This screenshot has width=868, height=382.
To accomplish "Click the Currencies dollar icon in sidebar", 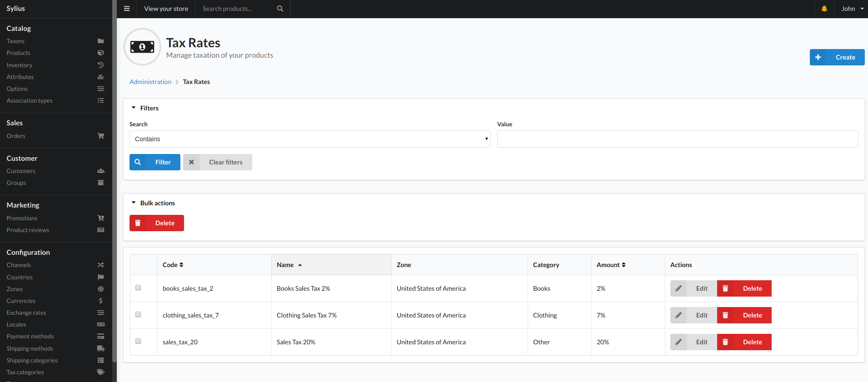I will [100, 301].
